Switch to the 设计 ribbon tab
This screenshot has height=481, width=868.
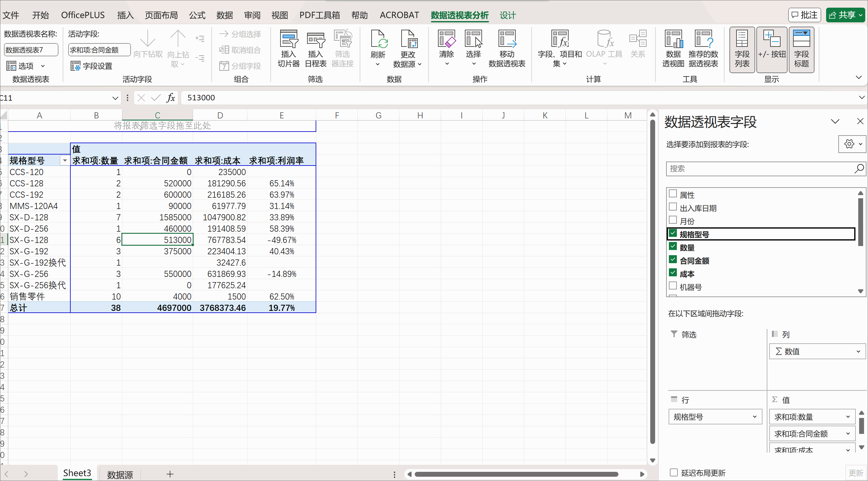tap(507, 15)
